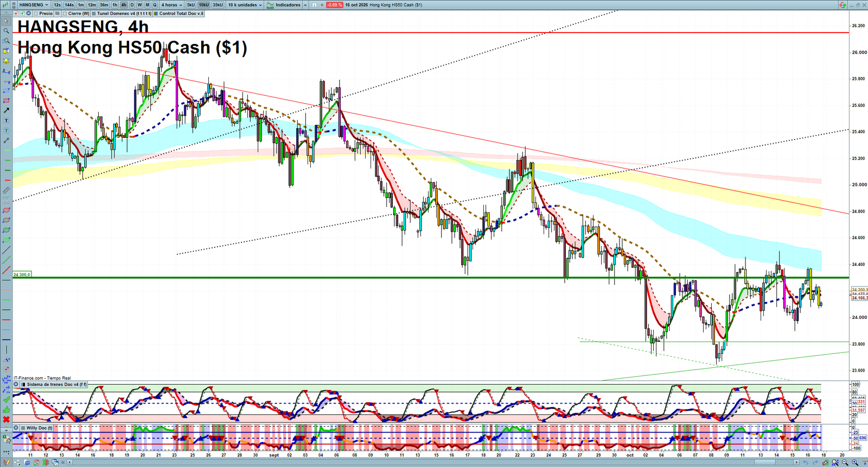Switch to the 12m timeframe
Viewport: 868px width, 467px height.
tap(92, 5)
